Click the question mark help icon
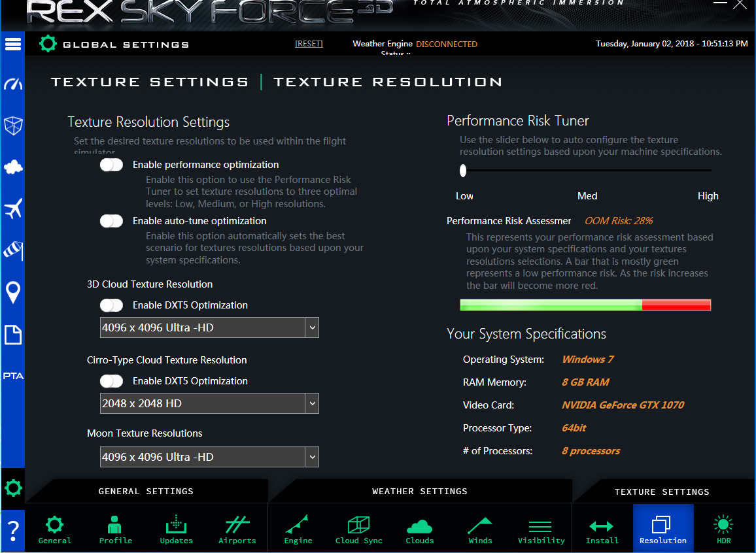756x553 pixels. (13, 531)
